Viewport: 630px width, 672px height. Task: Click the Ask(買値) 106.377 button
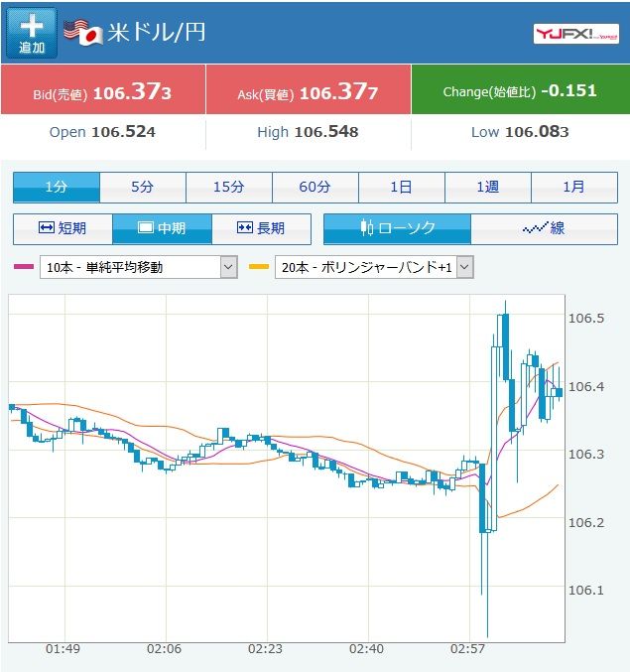(x=309, y=89)
